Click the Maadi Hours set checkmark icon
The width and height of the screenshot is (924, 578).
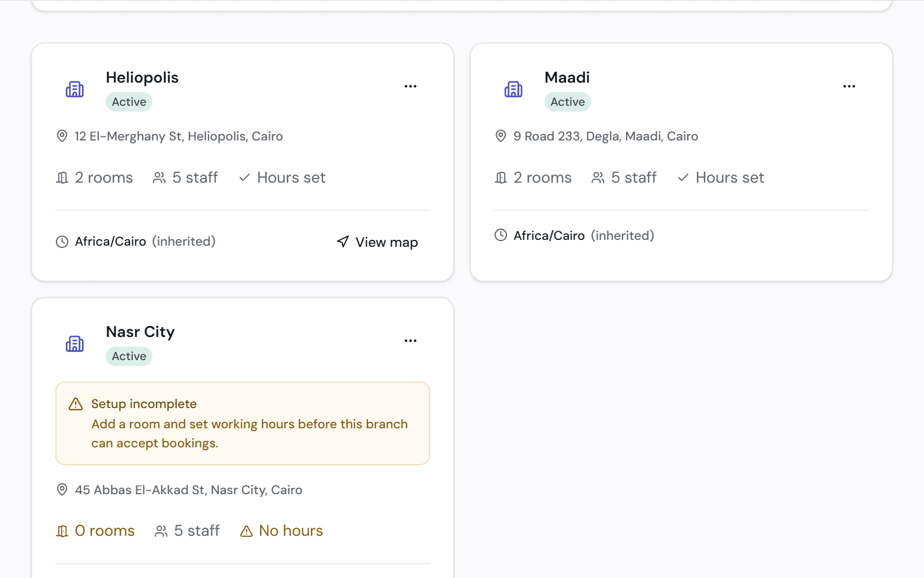(x=683, y=177)
